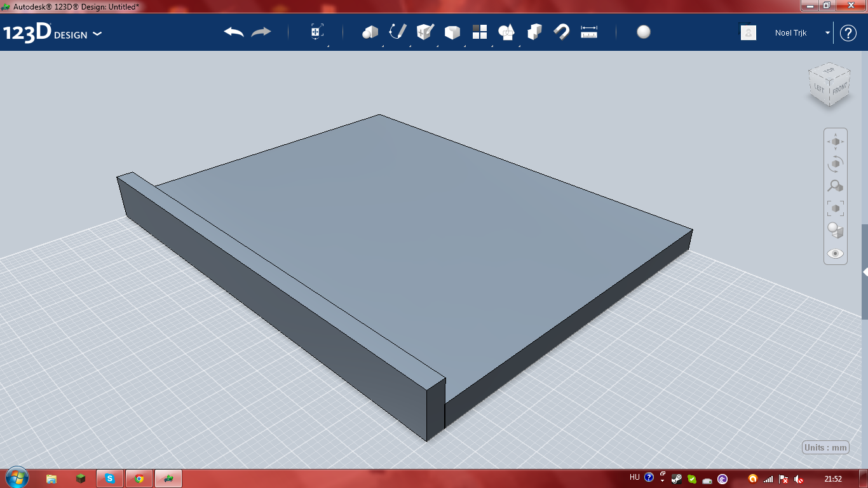Open the Minecraft taskbar icon
The image size is (868, 488).
[x=81, y=478]
